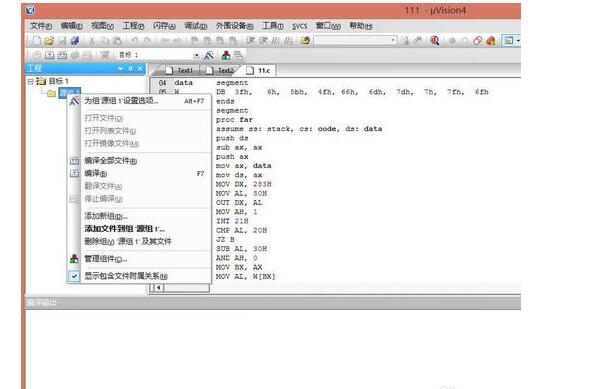613x389 pixels.
Task: Choose '为组 源组 1 设置选项' context menu entry
Action: click(x=140, y=101)
